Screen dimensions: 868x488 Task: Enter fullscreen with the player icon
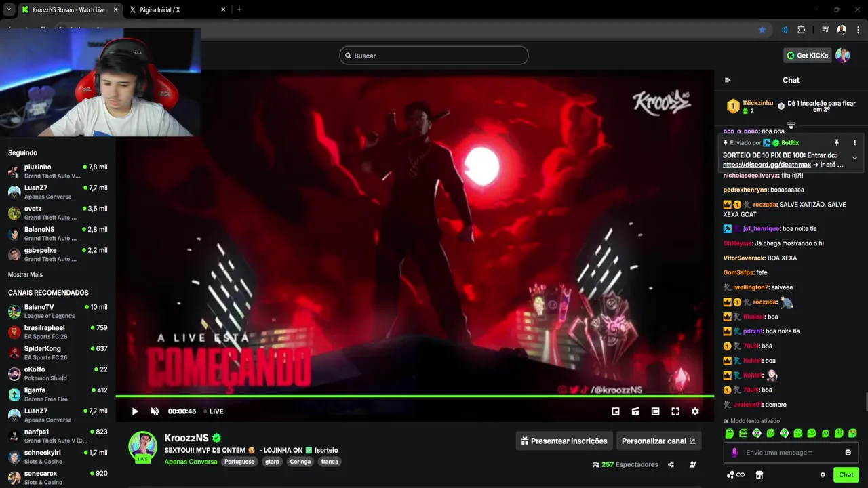(675, 411)
